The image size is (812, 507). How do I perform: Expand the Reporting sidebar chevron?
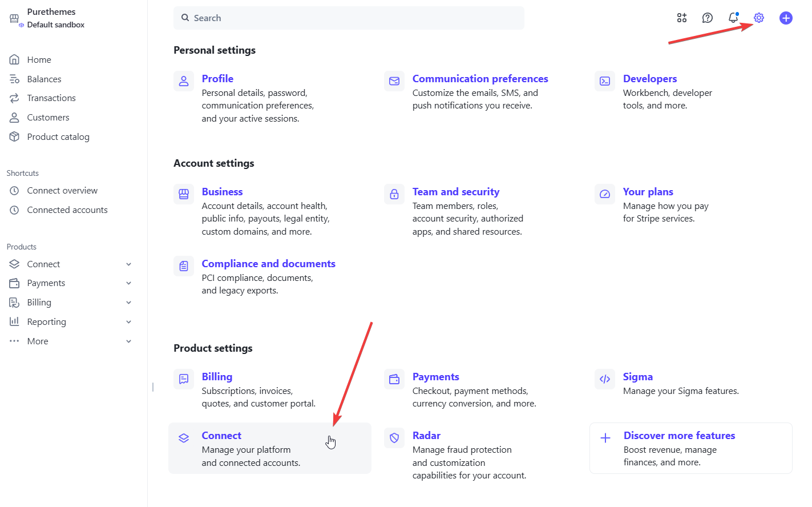click(128, 322)
